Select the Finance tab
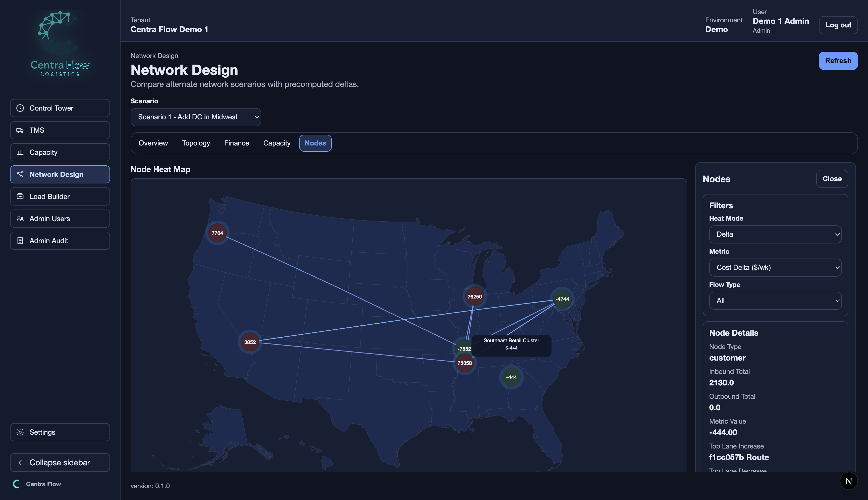This screenshot has height=500, width=868. (237, 143)
